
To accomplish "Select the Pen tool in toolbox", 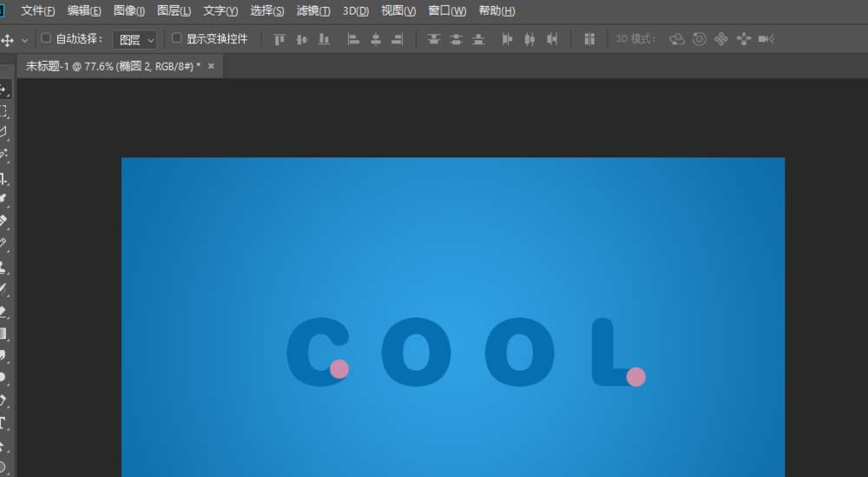I will (x=3, y=401).
